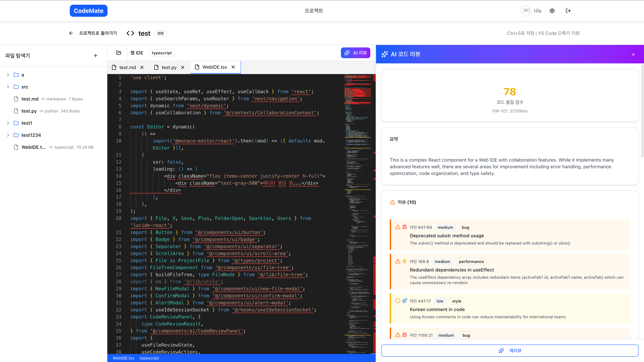Click the CodeMate logo
Screen dimensions: 644x362
89,11
